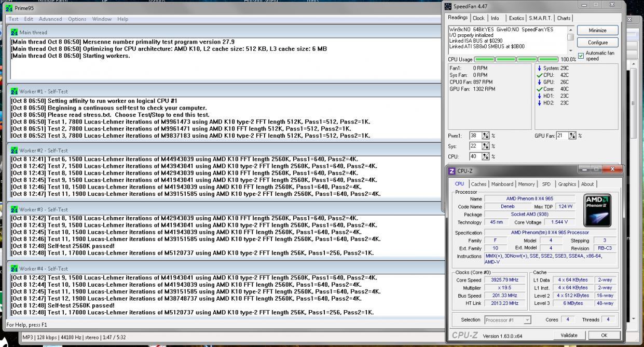Open the Help menu in Prime95

point(122,19)
